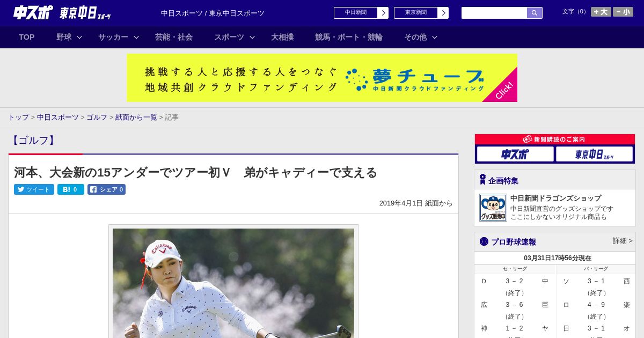Expand the スポーツ dropdown chevron

(252, 37)
